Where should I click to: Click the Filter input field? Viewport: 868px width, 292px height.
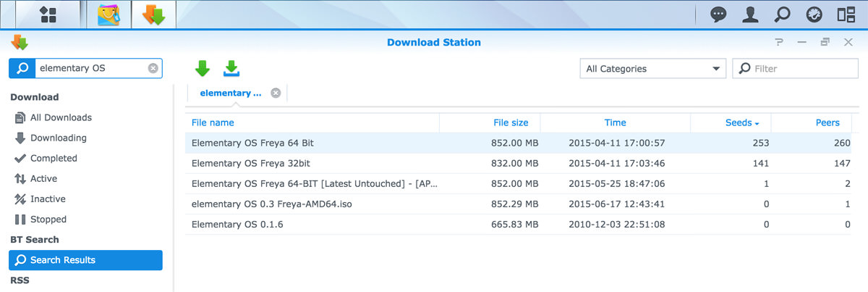(796, 69)
